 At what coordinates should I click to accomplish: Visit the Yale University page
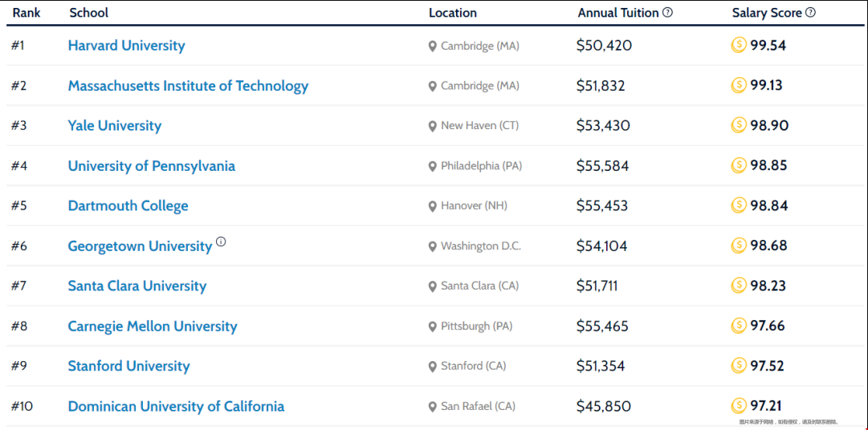pyautogui.click(x=115, y=126)
